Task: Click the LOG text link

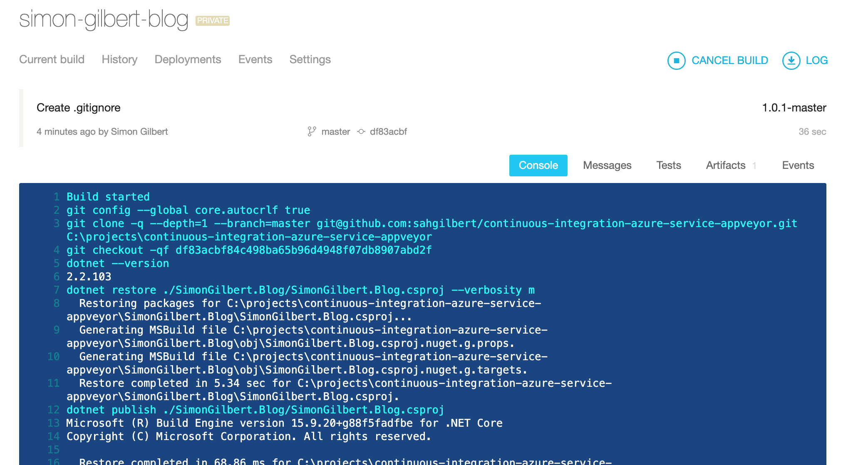Action: tap(816, 61)
